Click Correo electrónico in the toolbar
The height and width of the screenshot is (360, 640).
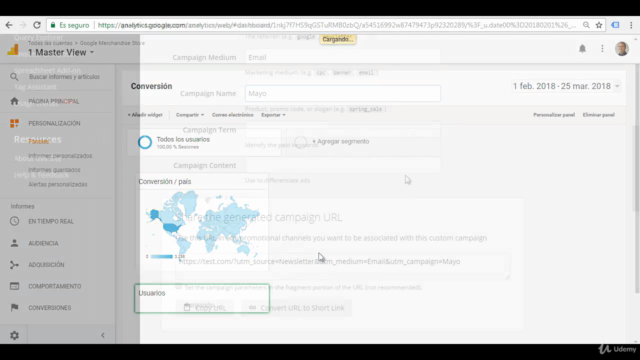[x=233, y=115]
